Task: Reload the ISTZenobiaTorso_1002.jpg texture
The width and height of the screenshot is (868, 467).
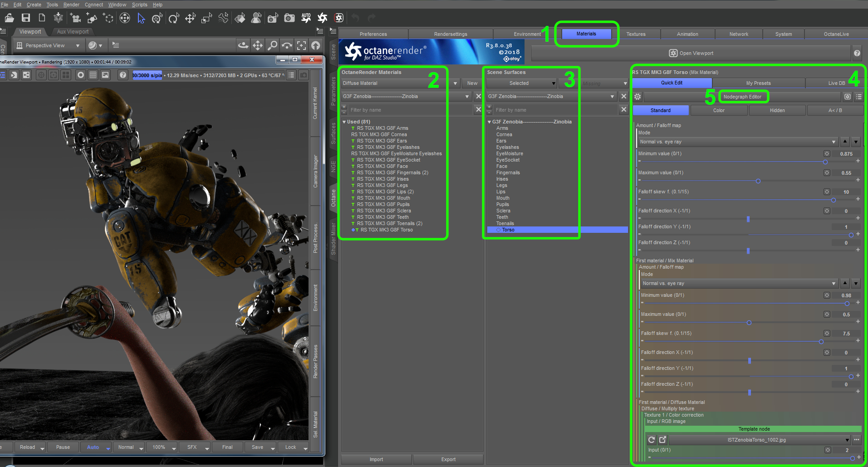Action: tap(652, 440)
